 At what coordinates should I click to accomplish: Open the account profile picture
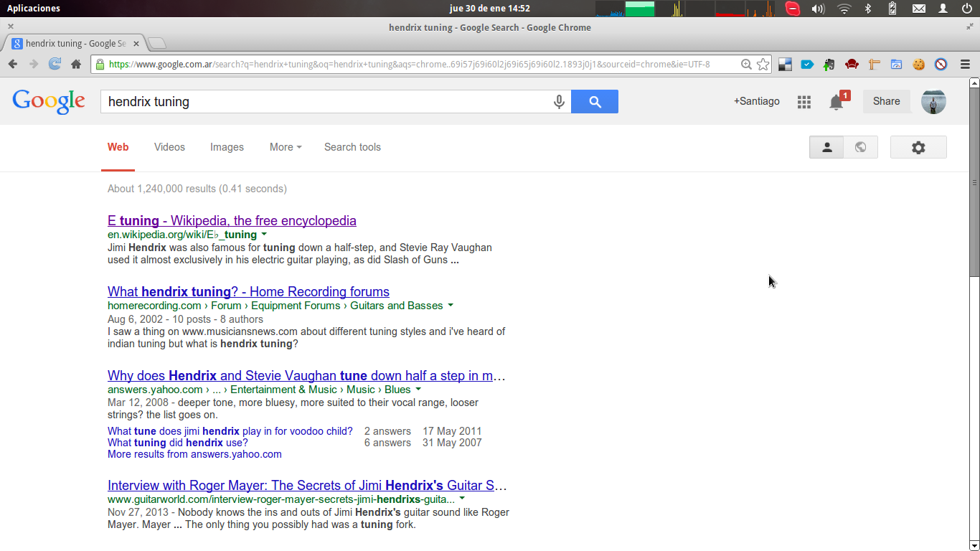(933, 102)
